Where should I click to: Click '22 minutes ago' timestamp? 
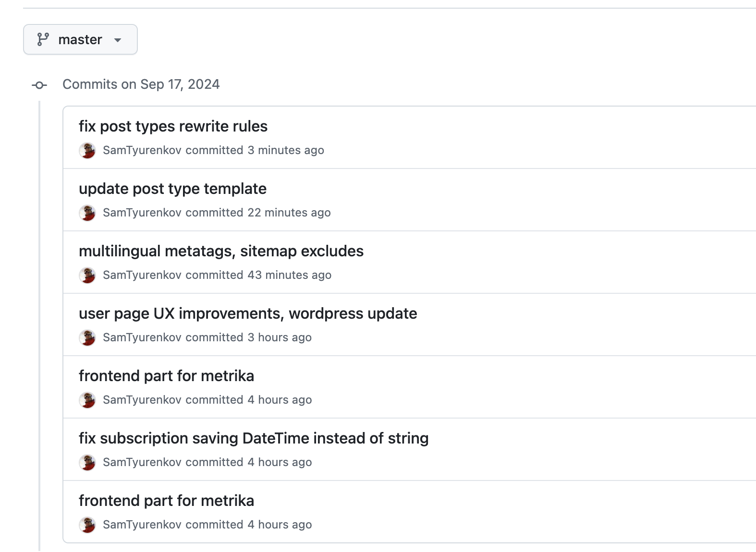click(x=289, y=213)
